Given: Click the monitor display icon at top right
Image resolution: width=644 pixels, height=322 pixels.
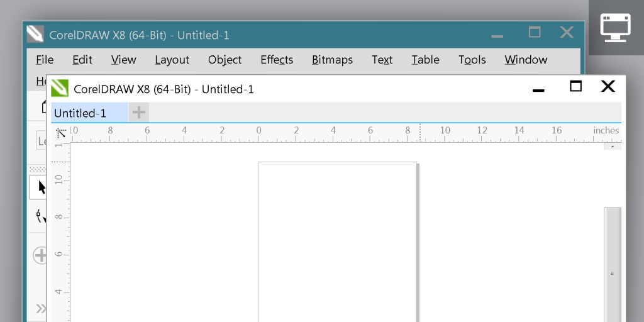Looking at the screenshot, I should (x=615, y=28).
